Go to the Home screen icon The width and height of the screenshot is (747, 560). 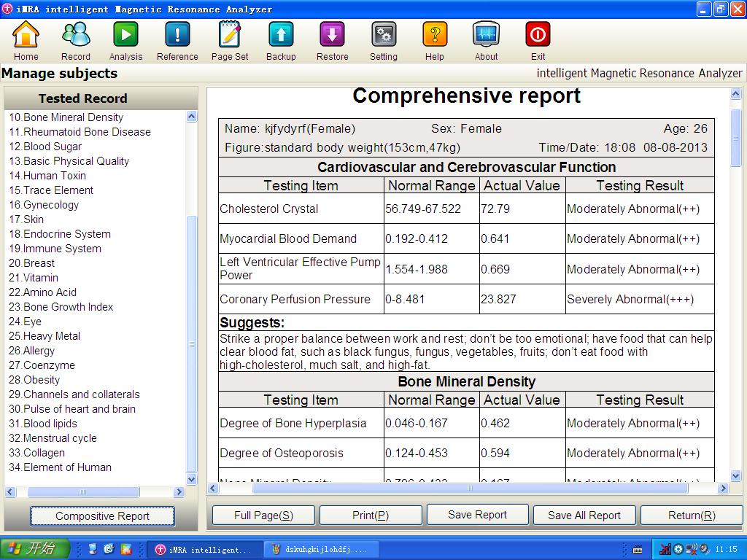(26, 34)
